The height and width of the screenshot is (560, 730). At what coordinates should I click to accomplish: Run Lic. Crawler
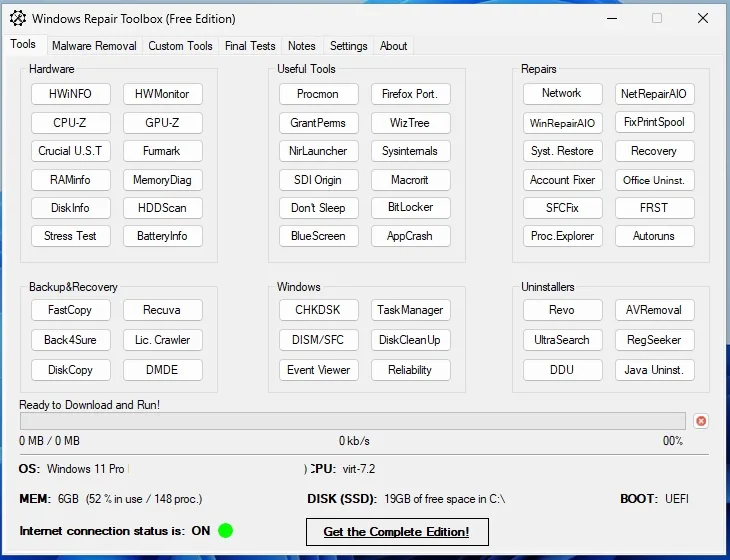pyautogui.click(x=163, y=340)
